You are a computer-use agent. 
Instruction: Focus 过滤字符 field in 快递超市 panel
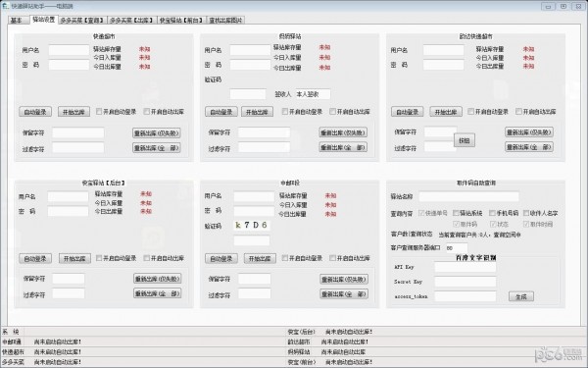pyautogui.click(x=78, y=147)
